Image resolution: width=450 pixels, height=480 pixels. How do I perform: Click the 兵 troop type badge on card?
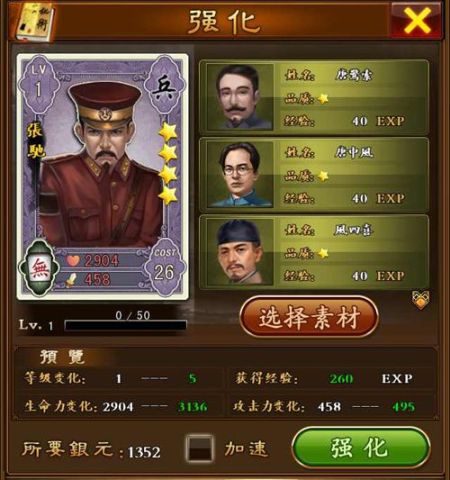point(165,89)
